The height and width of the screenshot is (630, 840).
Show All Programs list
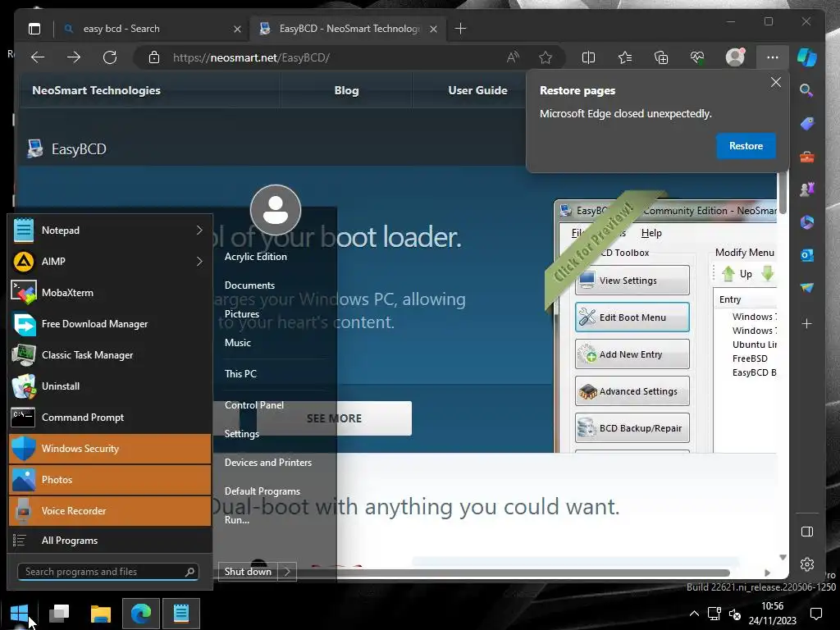pyautogui.click(x=110, y=540)
